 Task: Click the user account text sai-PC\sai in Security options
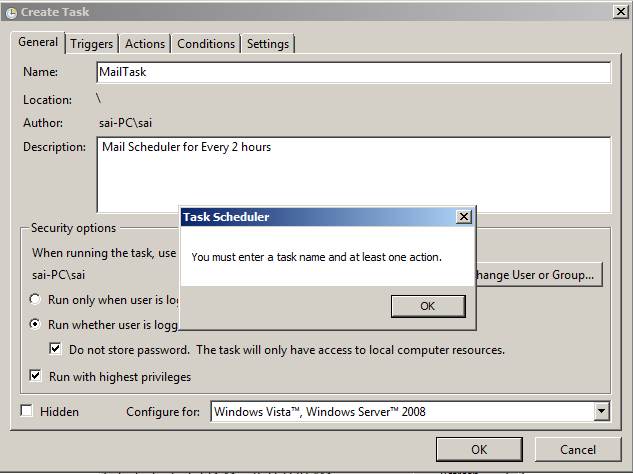59,275
